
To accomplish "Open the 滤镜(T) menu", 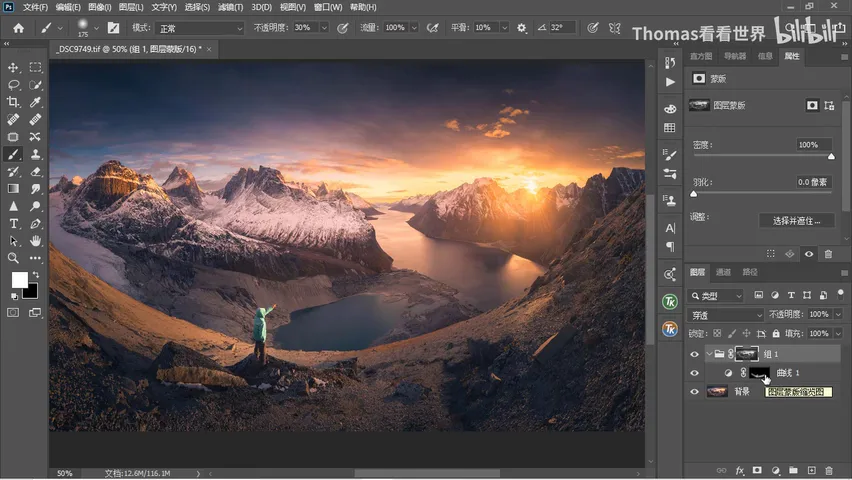I will 230,7.
